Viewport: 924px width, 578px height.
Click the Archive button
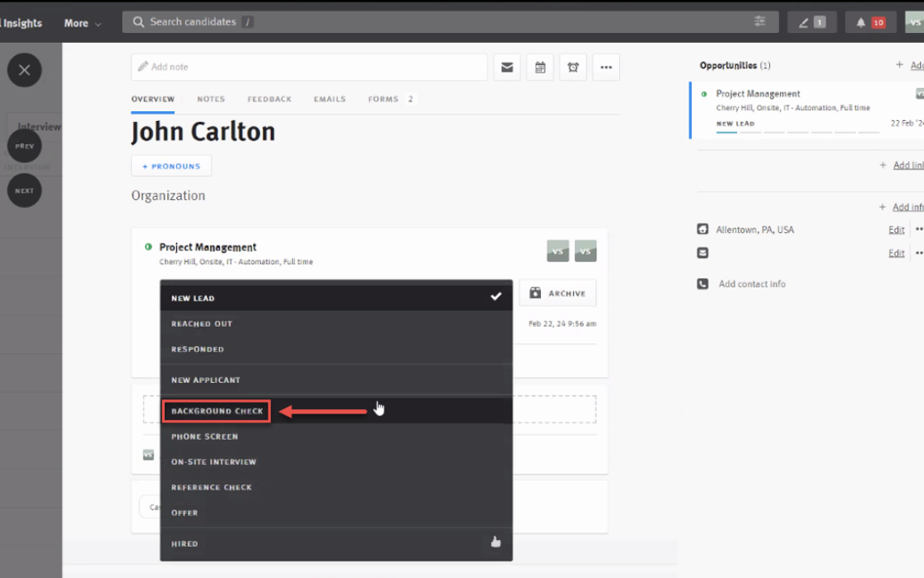click(558, 293)
